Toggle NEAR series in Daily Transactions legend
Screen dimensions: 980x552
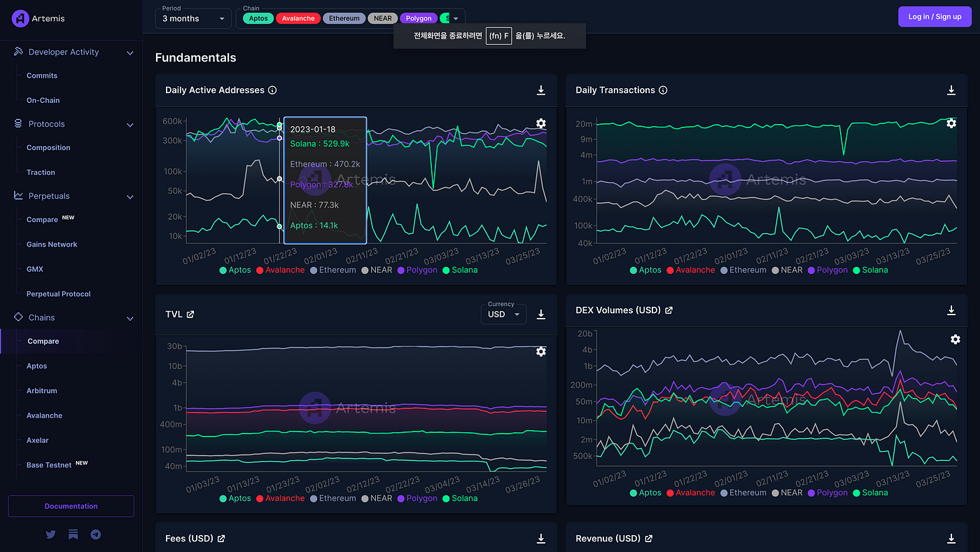point(787,270)
